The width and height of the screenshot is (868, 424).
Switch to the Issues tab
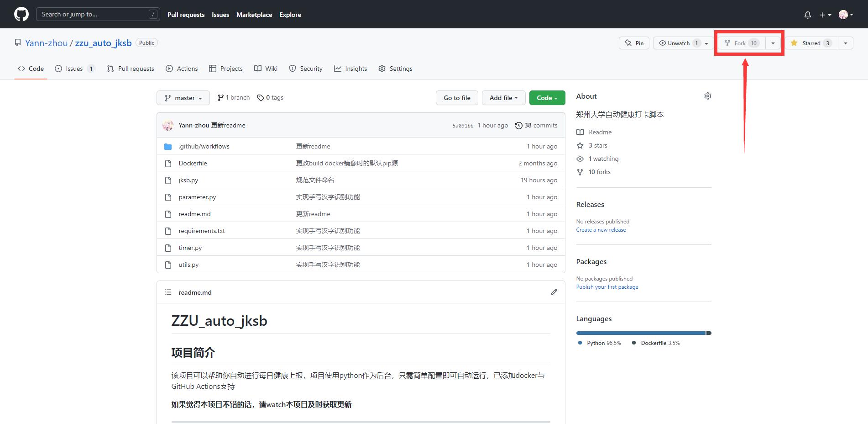[x=74, y=69]
